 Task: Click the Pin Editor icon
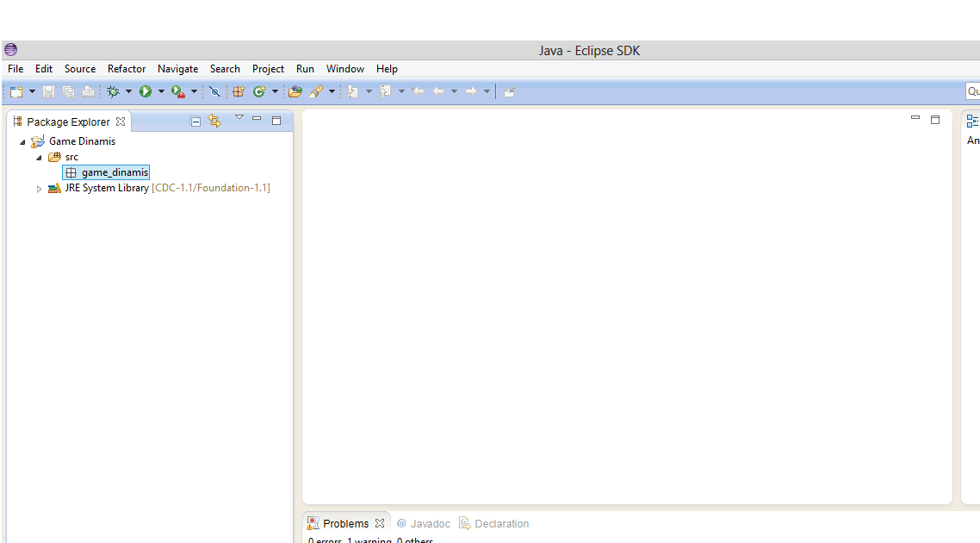coord(509,92)
